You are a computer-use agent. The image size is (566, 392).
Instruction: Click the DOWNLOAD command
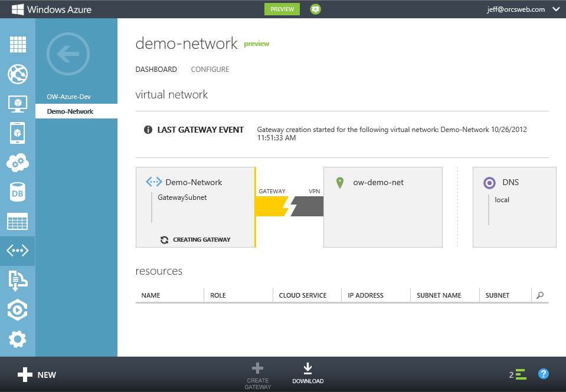pyautogui.click(x=307, y=373)
